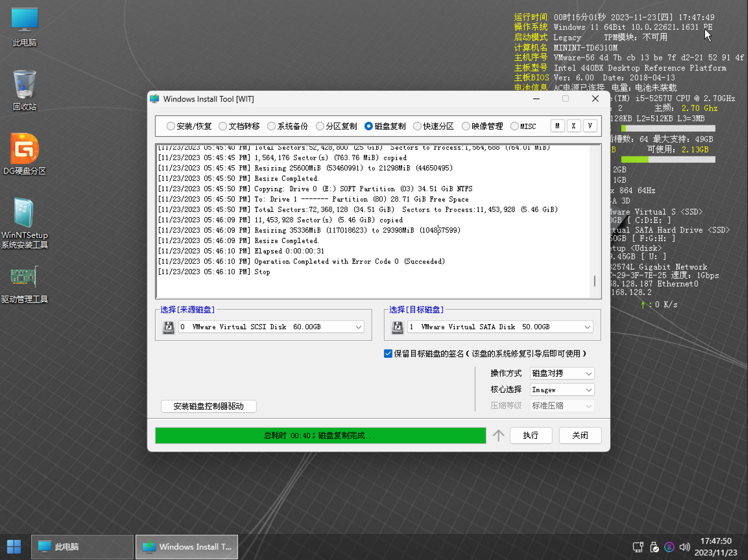
Task: Select 安装/恢复 radio option
Action: pyautogui.click(x=189, y=126)
